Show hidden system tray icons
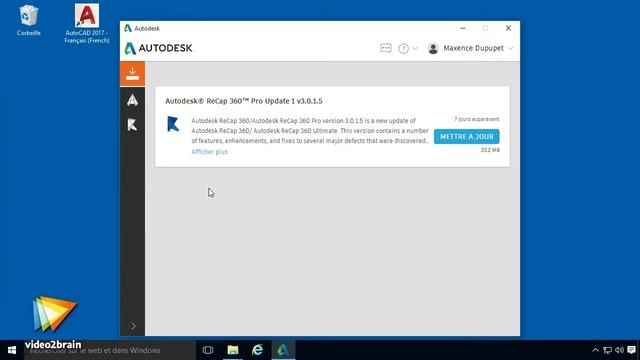Image resolution: width=640 pixels, height=360 pixels. pyautogui.click(x=595, y=350)
